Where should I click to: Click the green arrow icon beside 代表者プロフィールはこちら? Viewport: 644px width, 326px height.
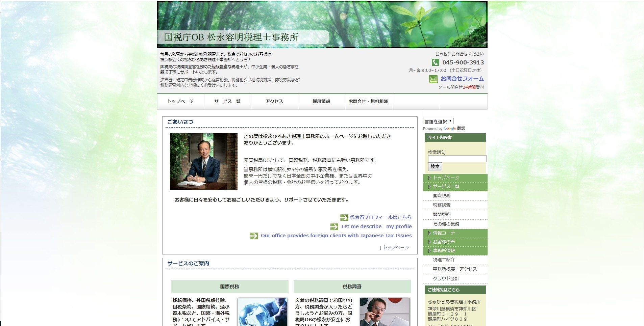tap(344, 217)
